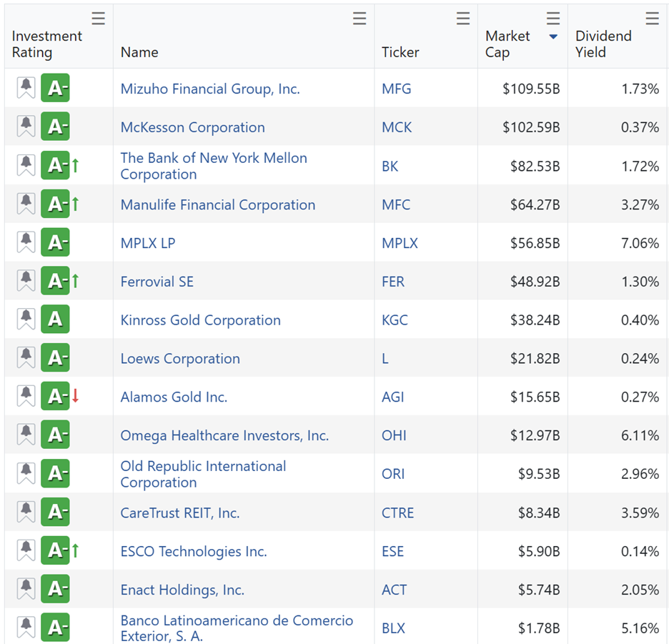Click the alert bell icon for Omega Healthcare Investors

pos(26,435)
